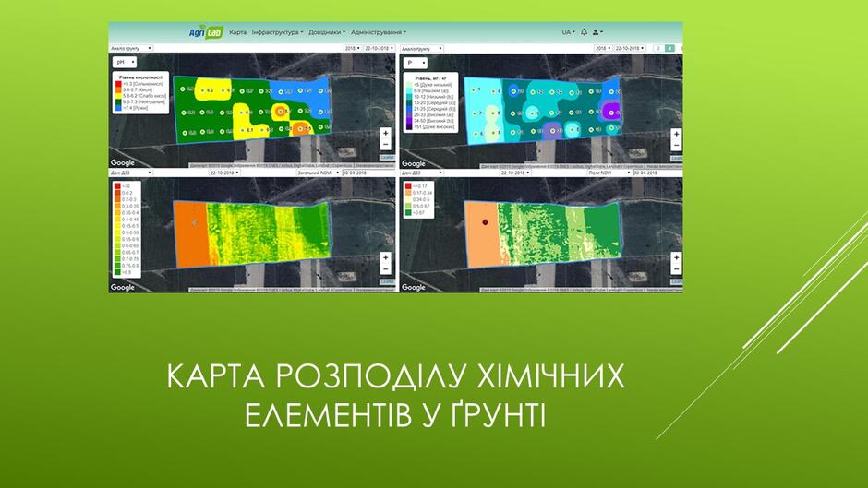The height and width of the screenshot is (488, 868).
Task: Open the Довідники menu
Action: tap(327, 32)
